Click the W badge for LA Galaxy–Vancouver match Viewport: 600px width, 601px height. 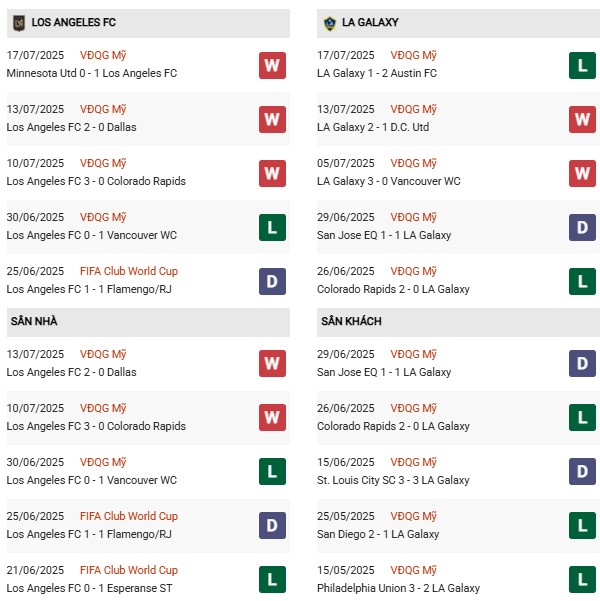(583, 174)
